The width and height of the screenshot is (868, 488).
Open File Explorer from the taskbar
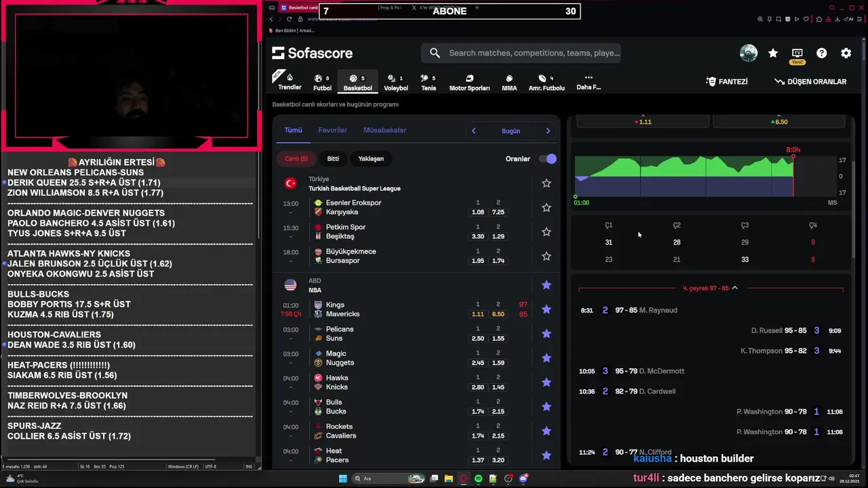(448, 479)
